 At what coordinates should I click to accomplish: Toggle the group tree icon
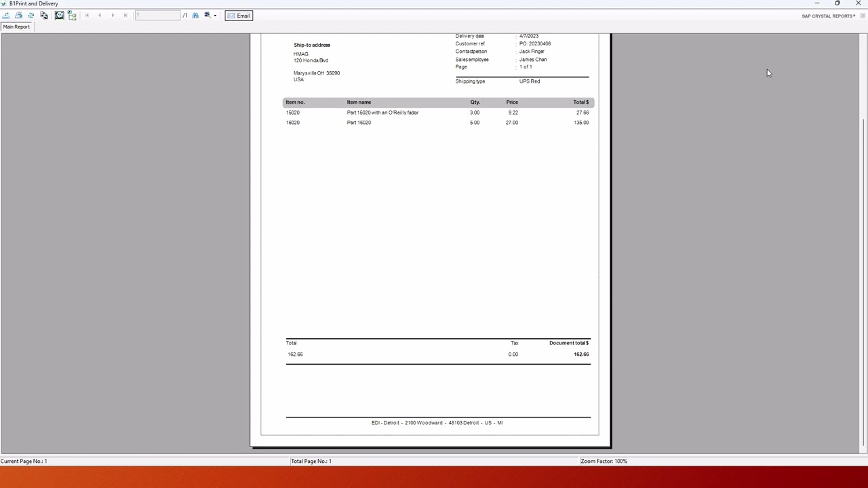click(72, 16)
